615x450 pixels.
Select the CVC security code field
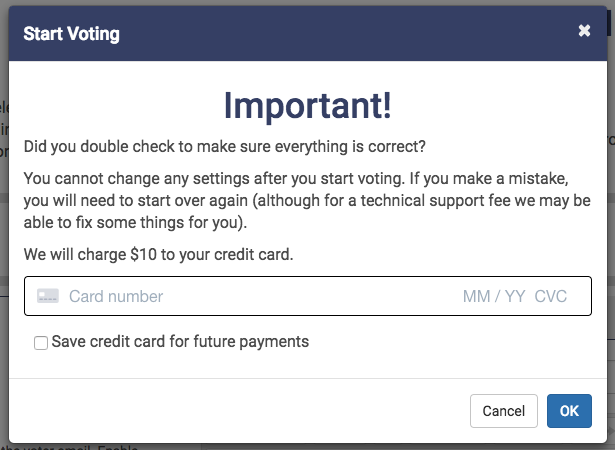click(551, 296)
